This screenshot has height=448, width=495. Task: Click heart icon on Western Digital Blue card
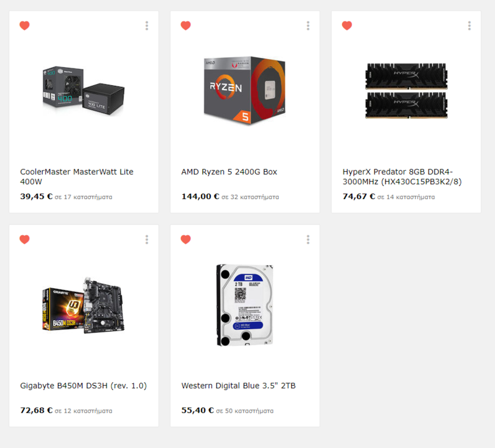pos(185,240)
